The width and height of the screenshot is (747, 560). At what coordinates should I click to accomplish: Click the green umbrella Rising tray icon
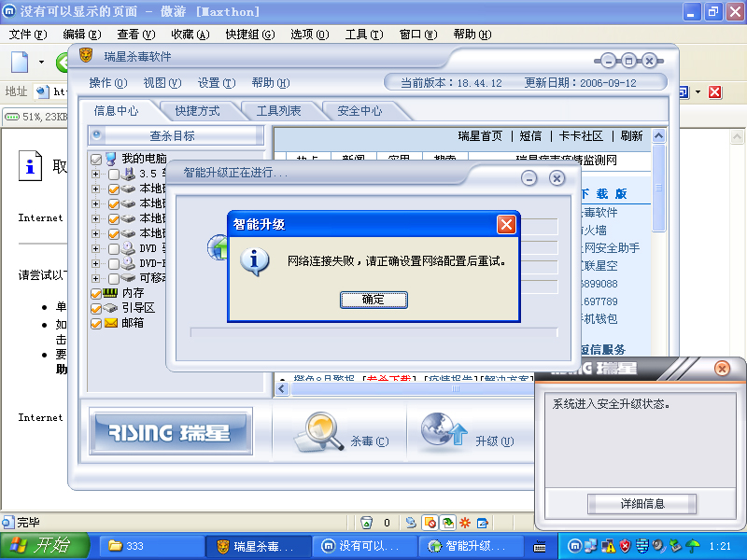pos(693,546)
